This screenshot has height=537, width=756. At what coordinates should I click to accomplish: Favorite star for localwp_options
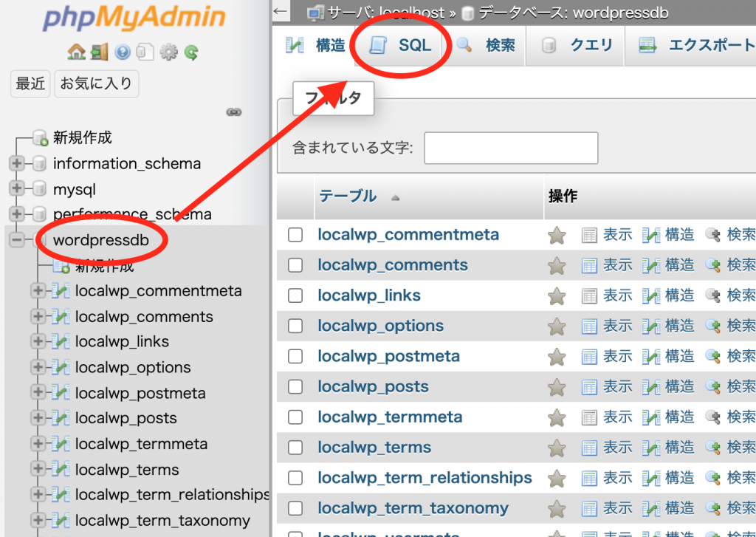pyautogui.click(x=557, y=326)
